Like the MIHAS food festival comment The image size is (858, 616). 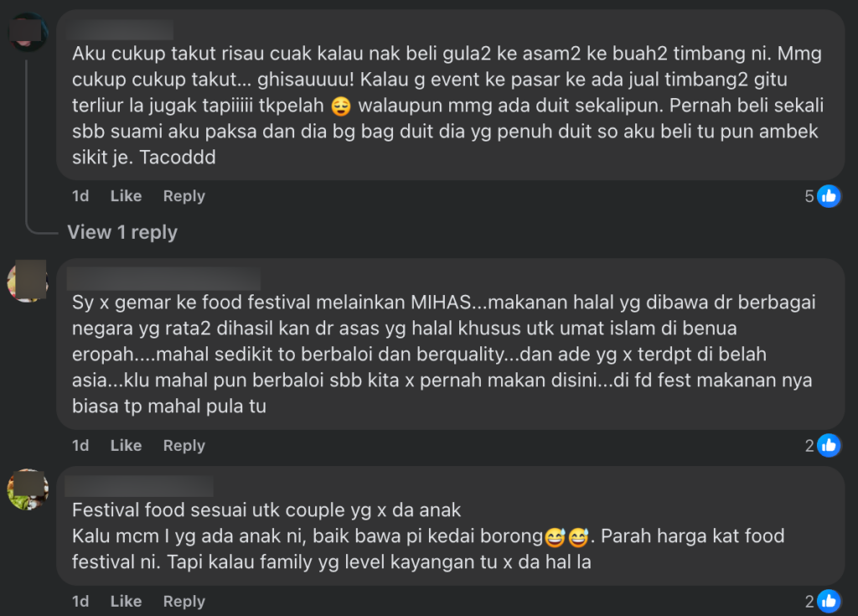[x=126, y=446]
